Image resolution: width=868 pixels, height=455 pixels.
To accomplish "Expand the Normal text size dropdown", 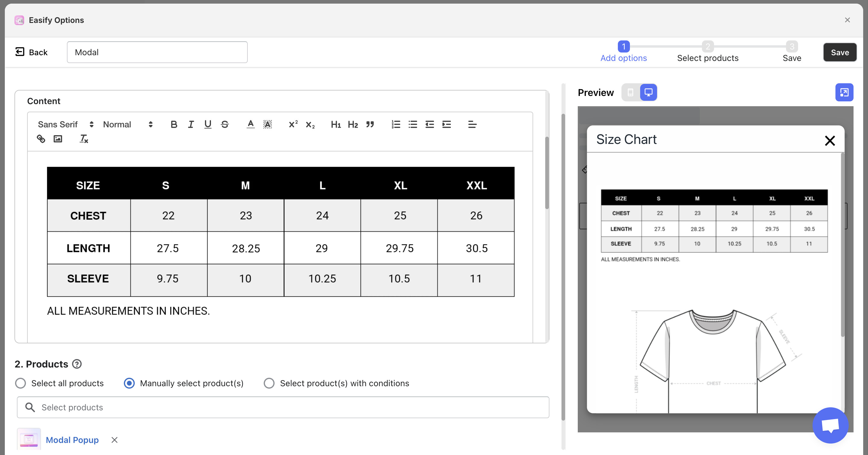I will tap(128, 124).
